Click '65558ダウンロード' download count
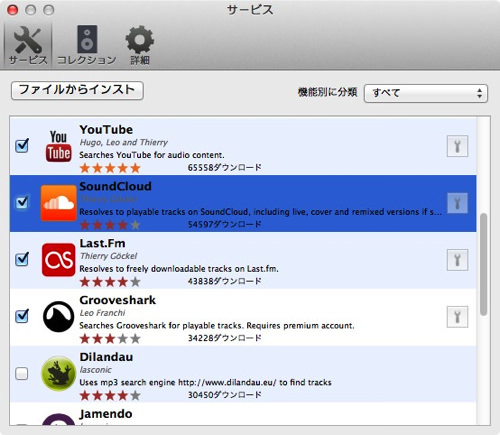The height and width of the screenshot is (435, 500). (x=224, y=167)
